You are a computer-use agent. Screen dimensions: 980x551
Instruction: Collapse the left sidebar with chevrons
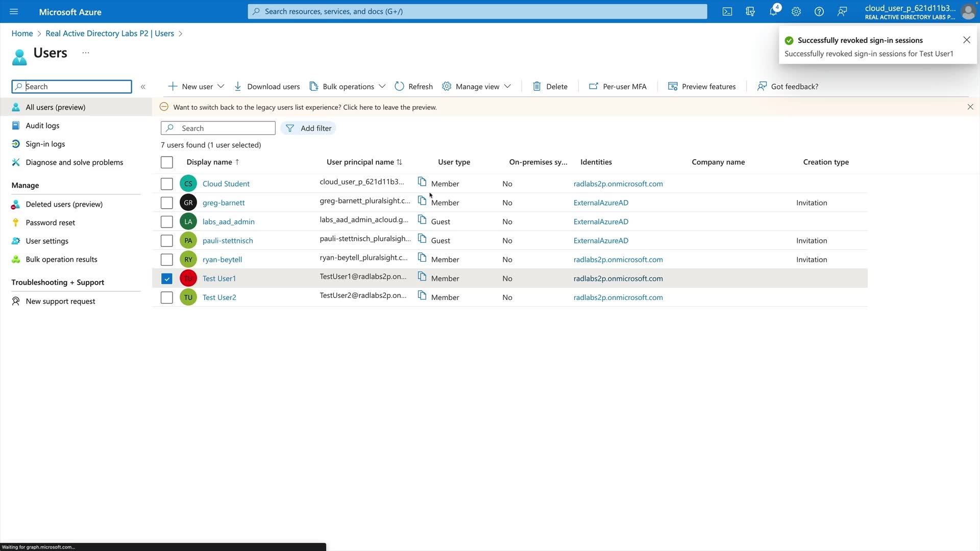pos(143,87)
